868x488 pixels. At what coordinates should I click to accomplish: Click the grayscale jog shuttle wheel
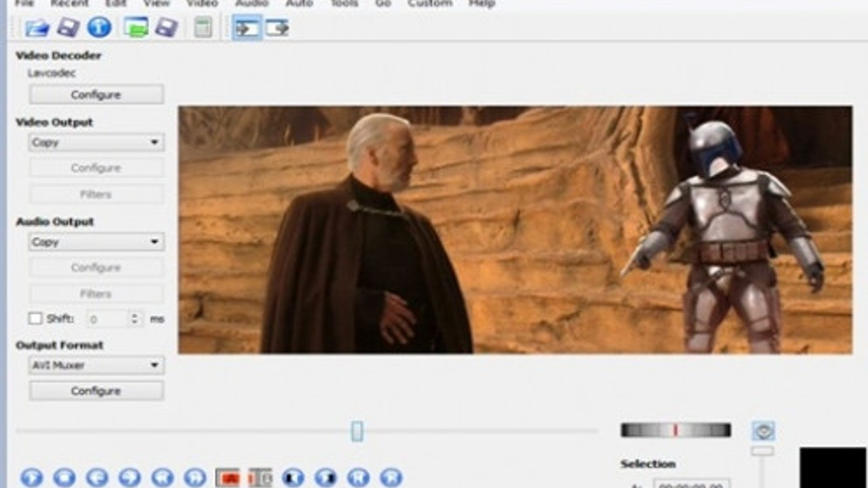(x=675, y=430)
